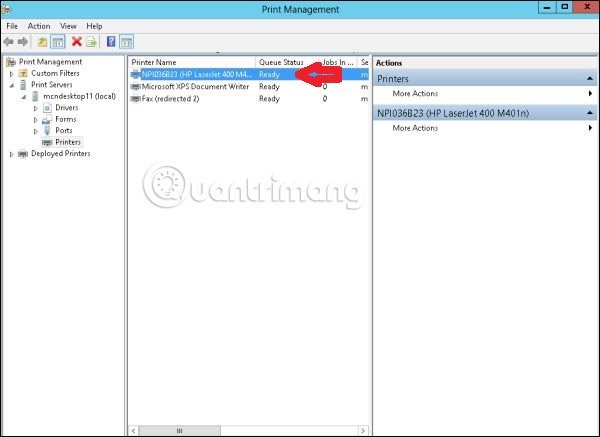Viewport: 600px width, 437px height.
Task: Expand the Deployed Printers tree node
Action: tap(11, 154)
